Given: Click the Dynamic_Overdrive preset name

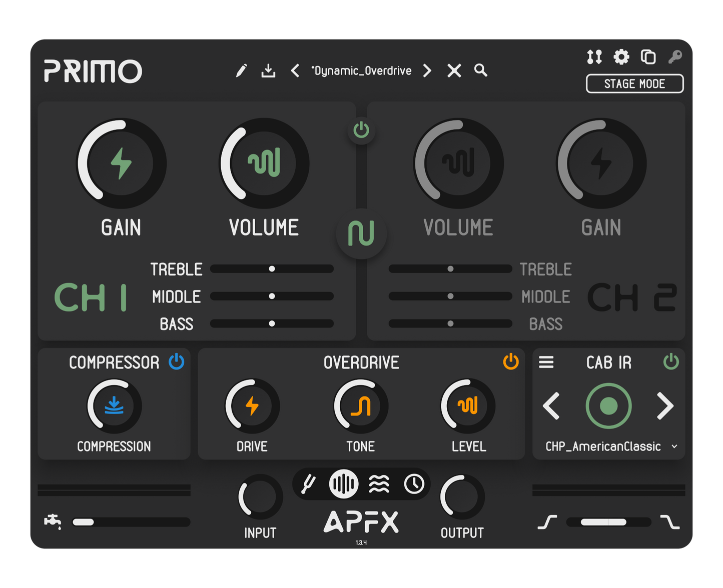Looking at the screenshot, I should click(x=361, y=70).
